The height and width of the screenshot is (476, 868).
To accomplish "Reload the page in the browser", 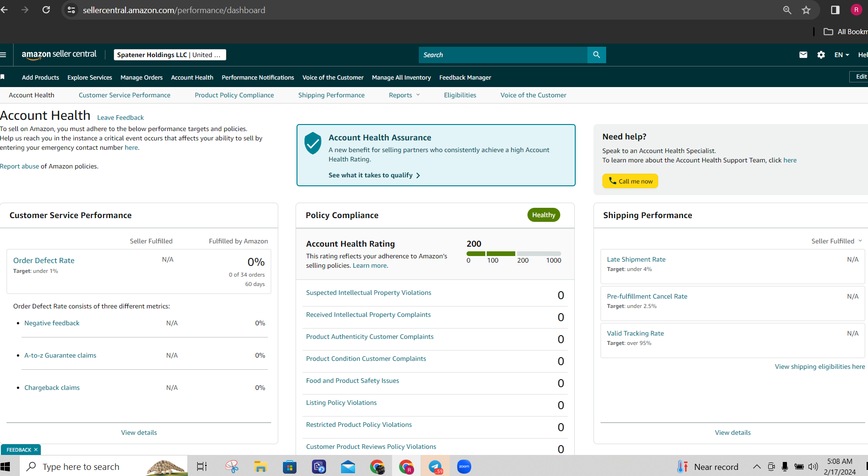I will tap(46, 10).
